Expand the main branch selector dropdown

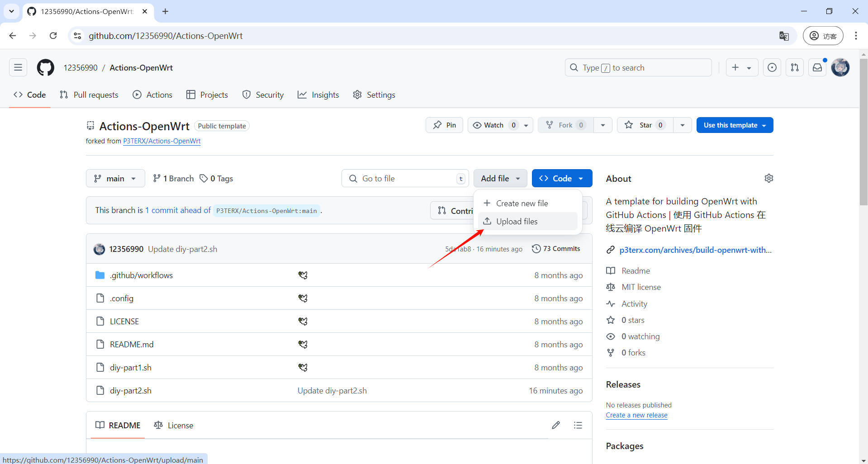tap(115, 179)
